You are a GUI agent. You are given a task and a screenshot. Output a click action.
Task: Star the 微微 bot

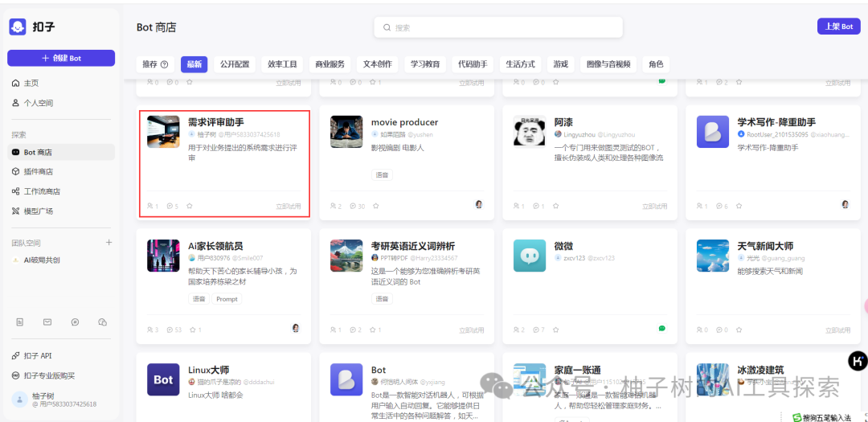(556, 330)
